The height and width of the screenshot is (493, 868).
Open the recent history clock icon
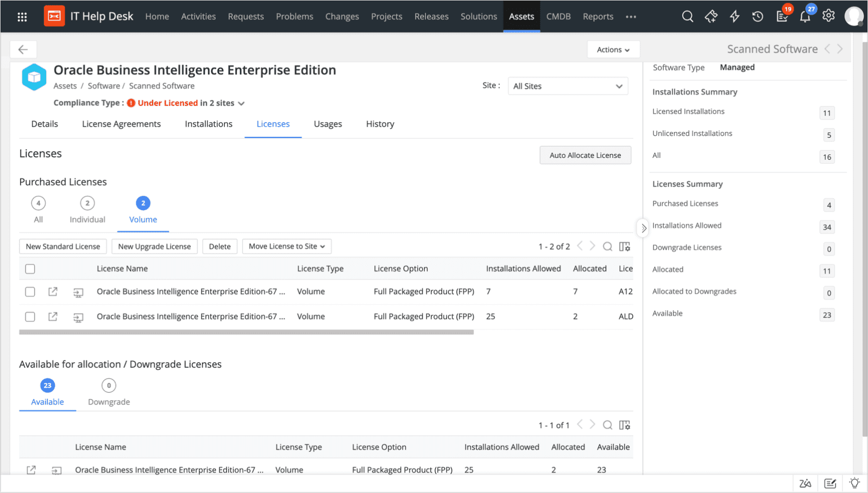(758, 16)
